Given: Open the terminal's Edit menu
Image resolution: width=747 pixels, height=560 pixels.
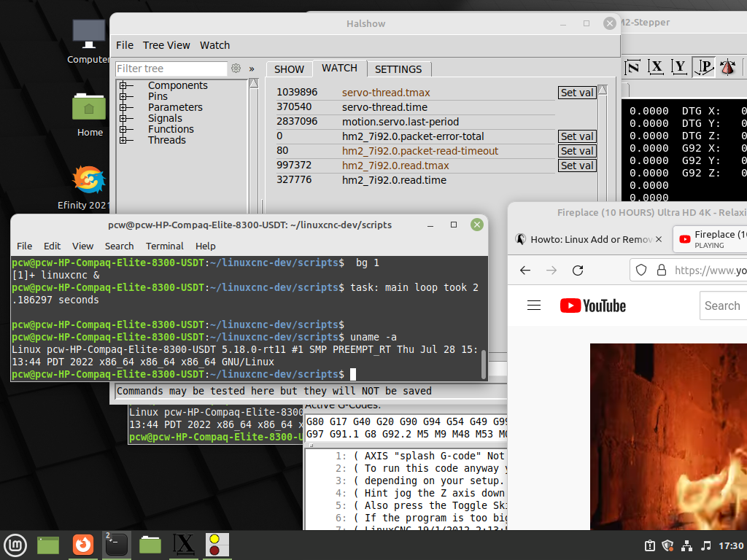Looking at the screenshot, I should (52, 246).
